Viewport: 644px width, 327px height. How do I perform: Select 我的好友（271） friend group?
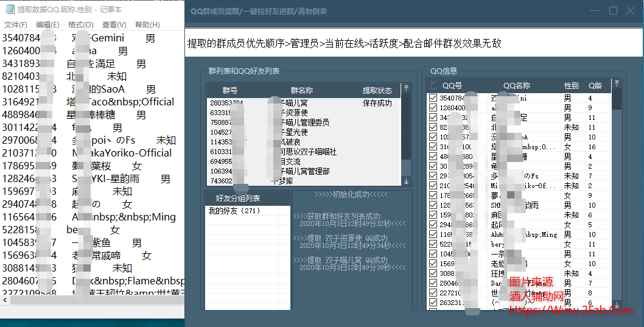[234, 211]
